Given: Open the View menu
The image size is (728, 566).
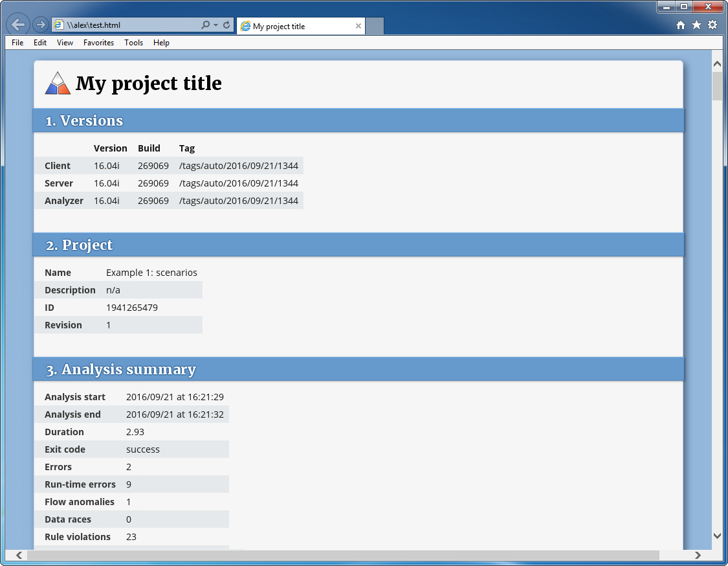Looking at the screenshot, I should [x=65, y=43].
